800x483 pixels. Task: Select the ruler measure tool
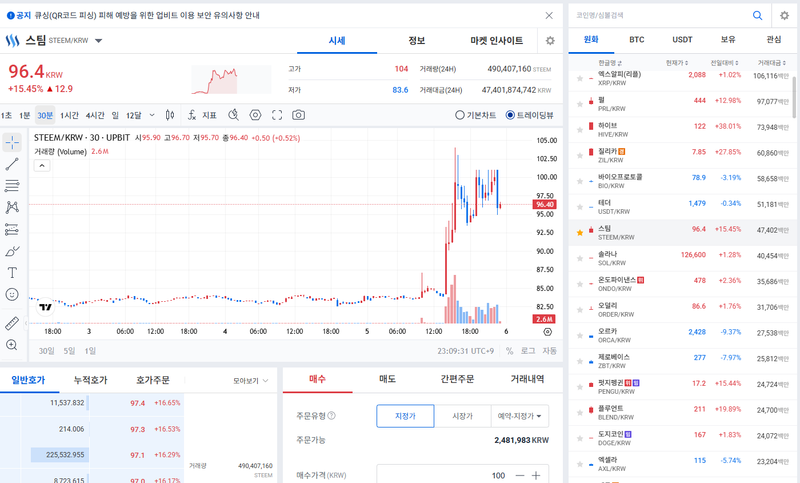pos(12,323)
